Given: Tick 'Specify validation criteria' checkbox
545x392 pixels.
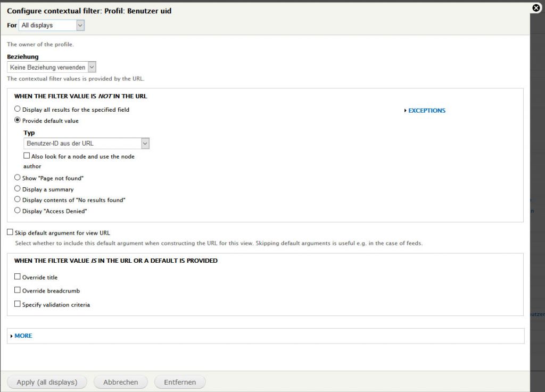Looking at the screenshot, I should click(x=18, y=304).
